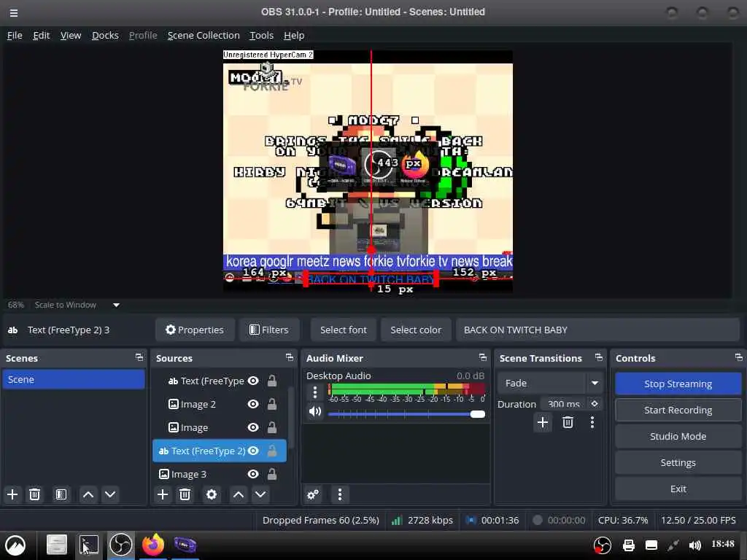Undock the Sources panel

tap(289, 357)
